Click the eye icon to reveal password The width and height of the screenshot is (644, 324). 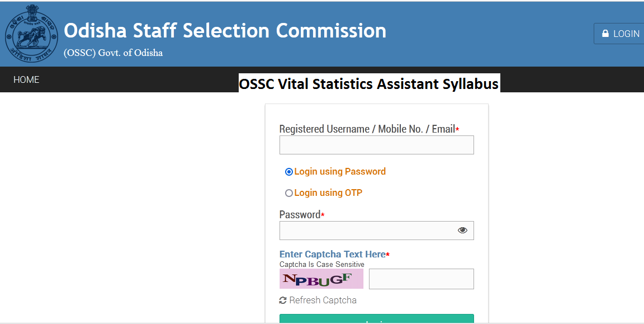(x=462, y=230)
